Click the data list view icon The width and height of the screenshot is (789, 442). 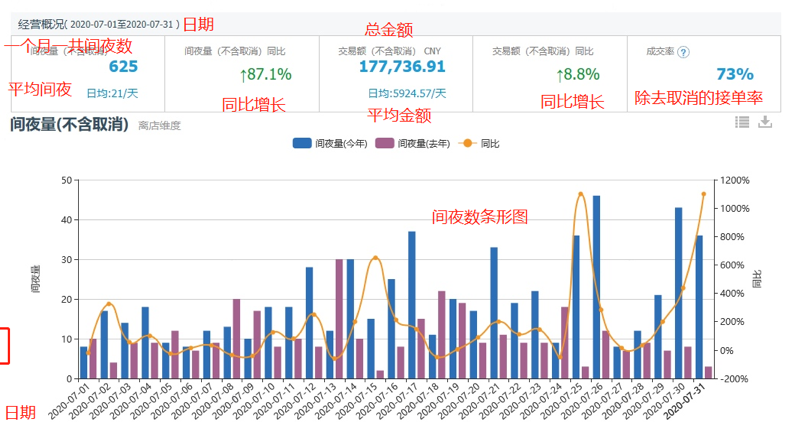coord(742,122)
